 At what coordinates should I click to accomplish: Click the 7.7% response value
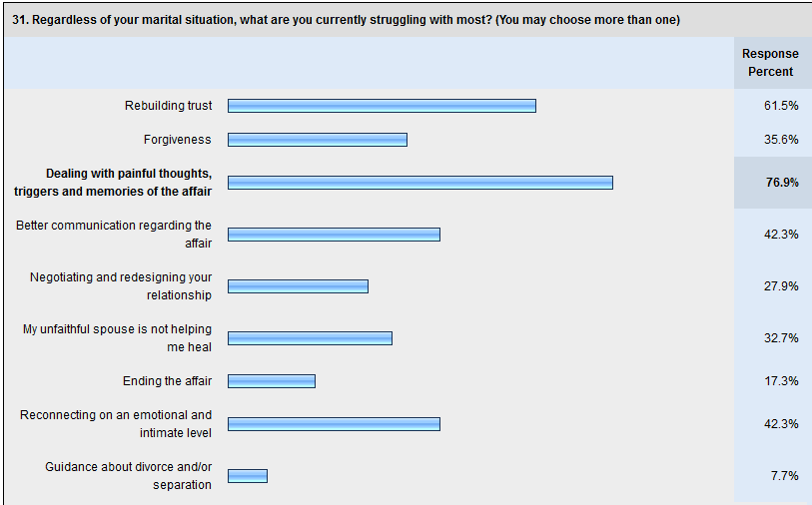(785, 475)
